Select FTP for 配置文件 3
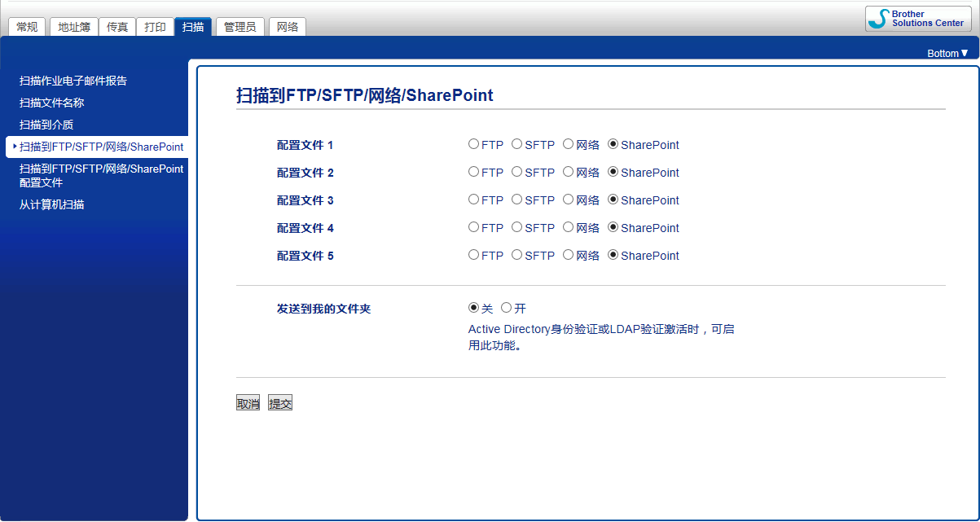980x522 pixels. coord(473,200)
